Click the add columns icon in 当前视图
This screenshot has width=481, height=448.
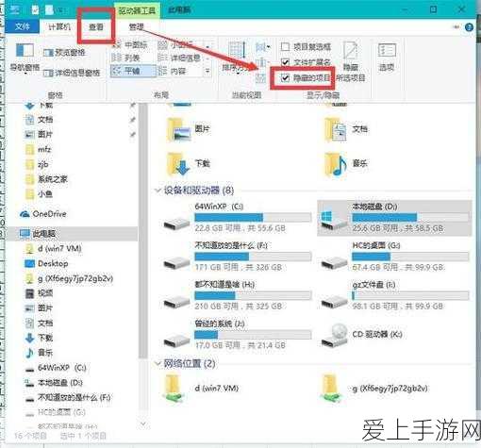click(x=261, y=62)
